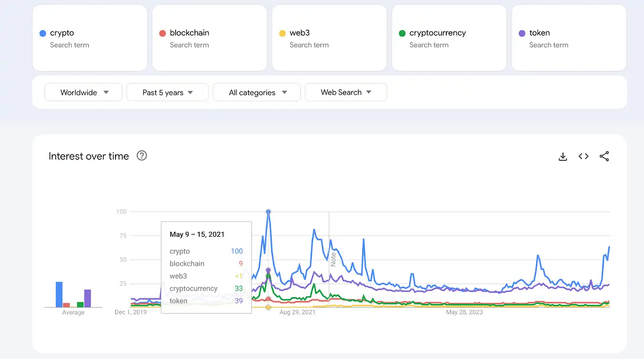Select the web3 search term card
This screenshot has height=359, width=644.
pyautogui.click(x=329, y=38)
